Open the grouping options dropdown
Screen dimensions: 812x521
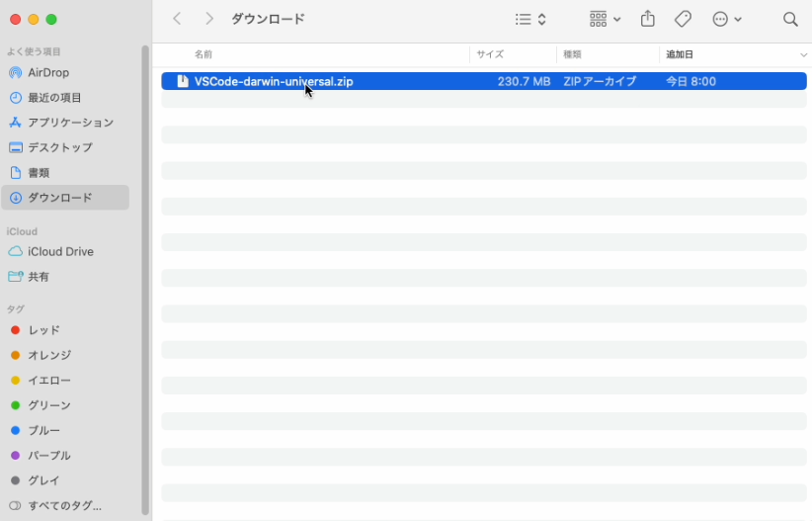(605, 19)
